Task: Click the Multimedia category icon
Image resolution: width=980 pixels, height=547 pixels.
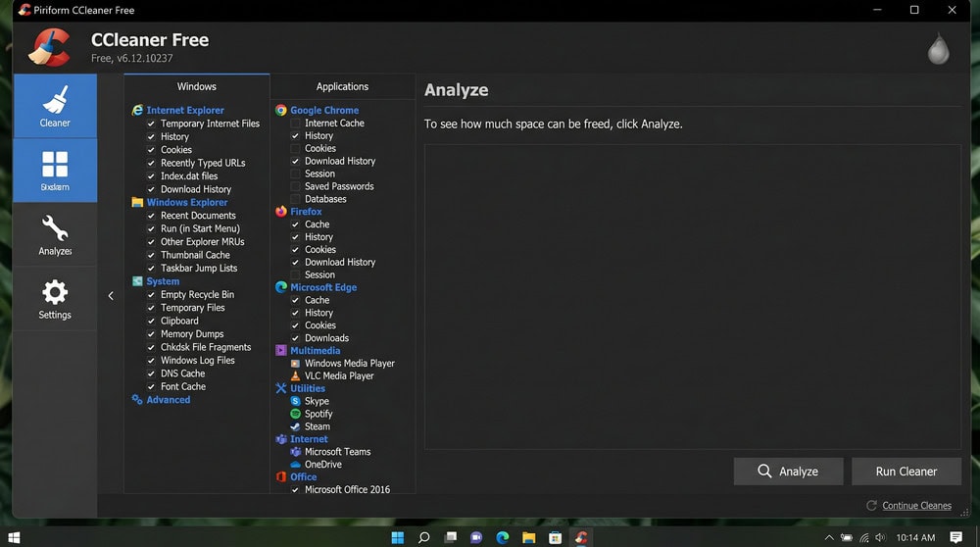Action: [x=281, y=350]
